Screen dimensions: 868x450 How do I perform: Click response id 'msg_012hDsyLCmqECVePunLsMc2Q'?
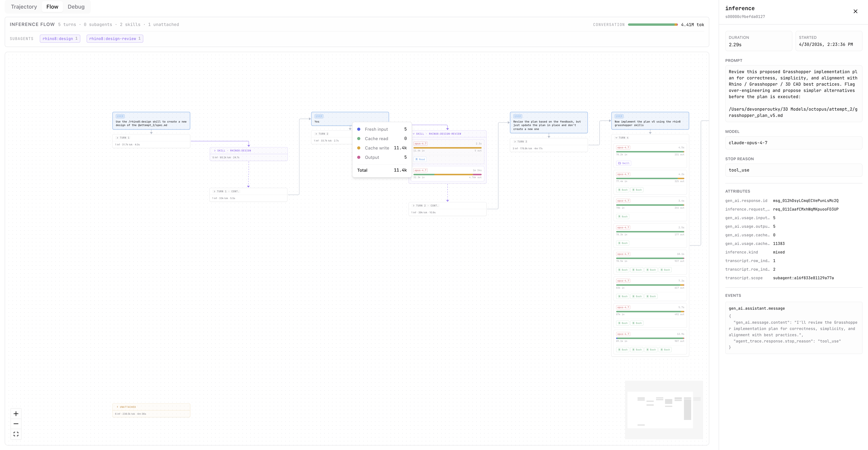click(806, 201)
